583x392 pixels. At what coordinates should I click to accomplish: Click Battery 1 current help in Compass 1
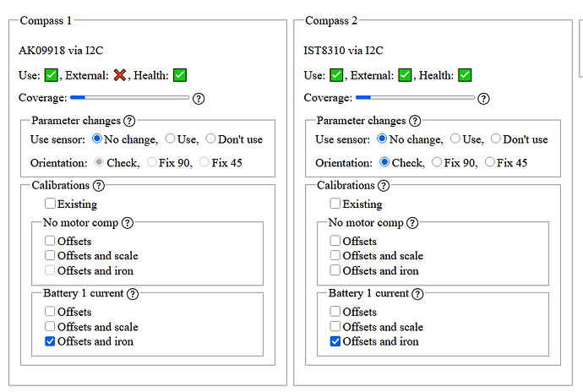tap(133, 294)
